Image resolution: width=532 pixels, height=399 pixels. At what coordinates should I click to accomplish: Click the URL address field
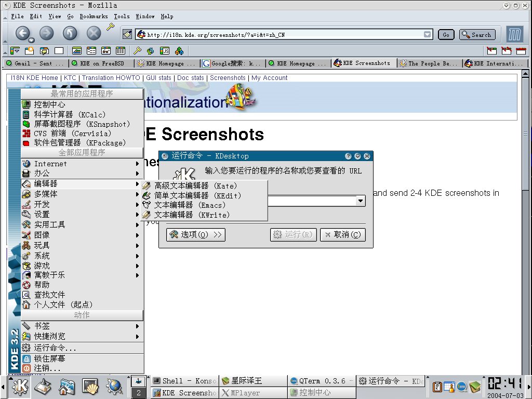click(x=285, y=35)
